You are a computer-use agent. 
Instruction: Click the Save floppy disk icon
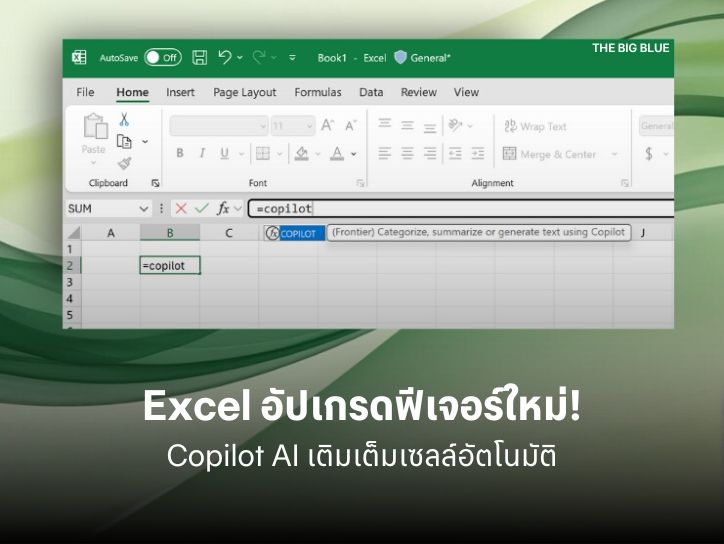pyautogui.click(x=199, y=58)
